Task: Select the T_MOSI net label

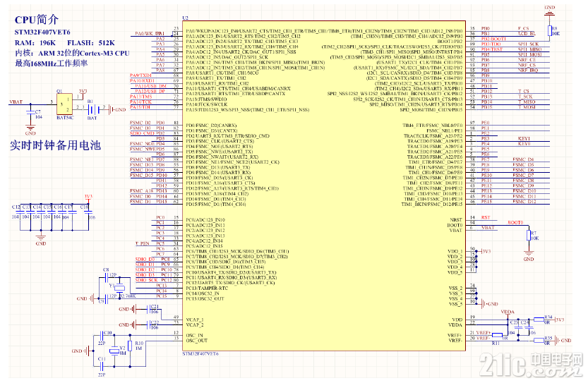Action: [527, 107]
